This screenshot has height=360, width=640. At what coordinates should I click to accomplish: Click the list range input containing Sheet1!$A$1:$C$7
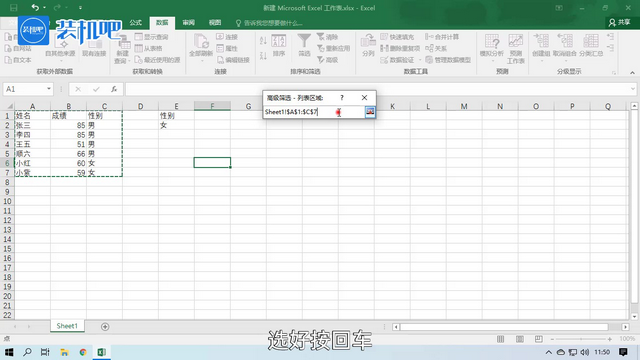pos(313,112)
